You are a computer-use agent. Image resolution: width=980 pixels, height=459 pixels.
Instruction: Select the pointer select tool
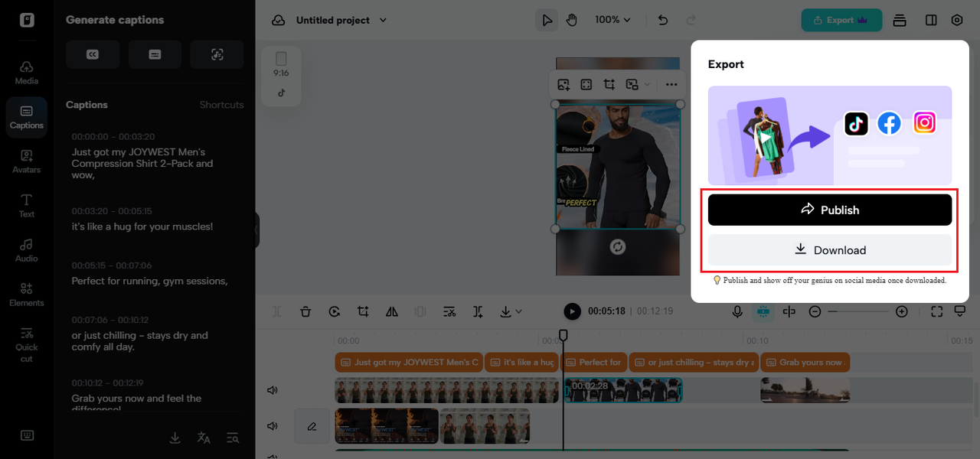(x=547, y=20)
